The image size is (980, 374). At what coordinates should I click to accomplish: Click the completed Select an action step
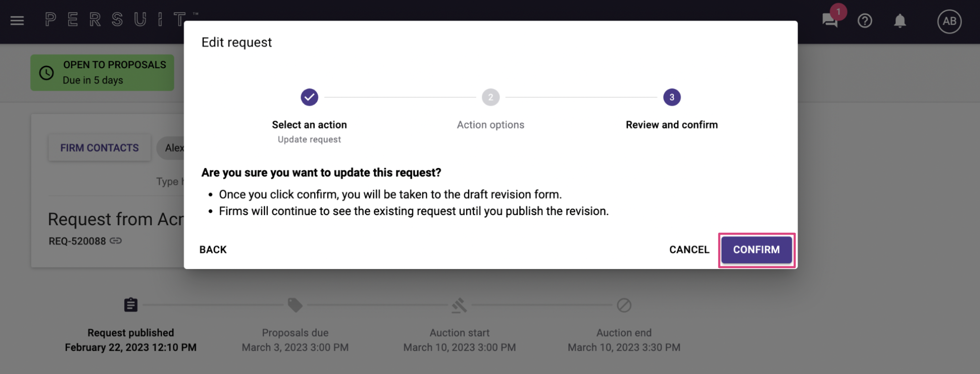pyautogui.click(x=309, y=97)
